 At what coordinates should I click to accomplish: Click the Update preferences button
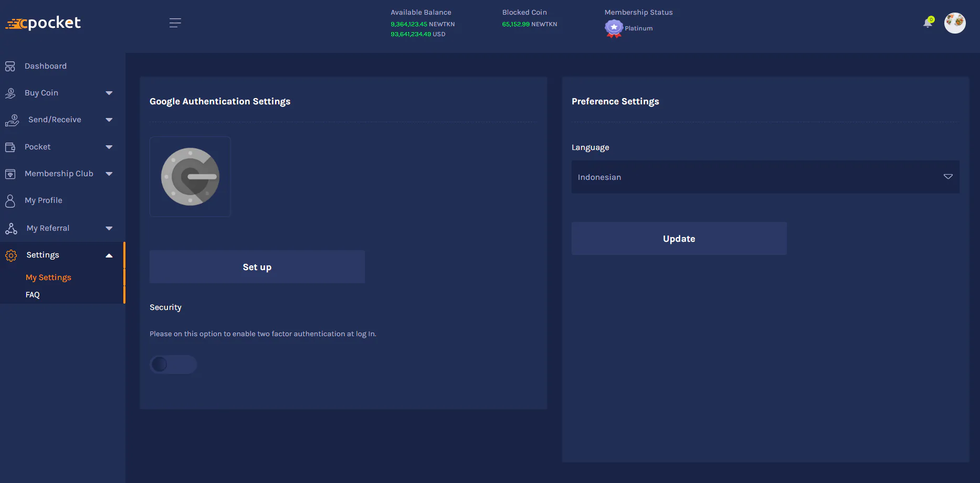(679, 239)
